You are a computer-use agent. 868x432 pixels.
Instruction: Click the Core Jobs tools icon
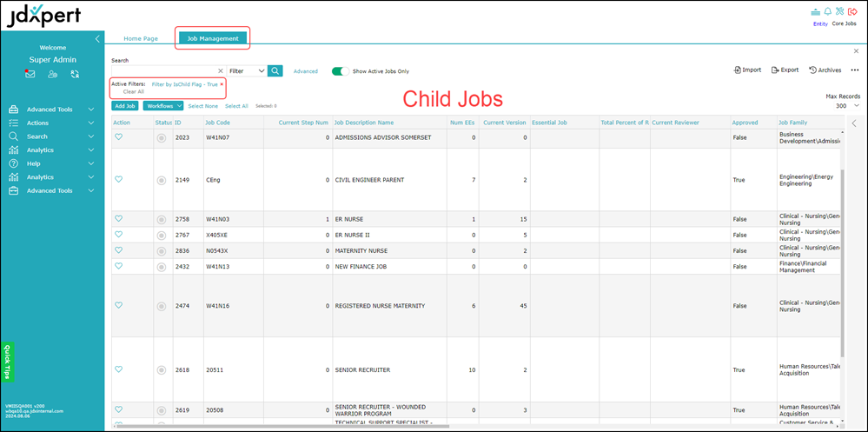tap(840, 11)
